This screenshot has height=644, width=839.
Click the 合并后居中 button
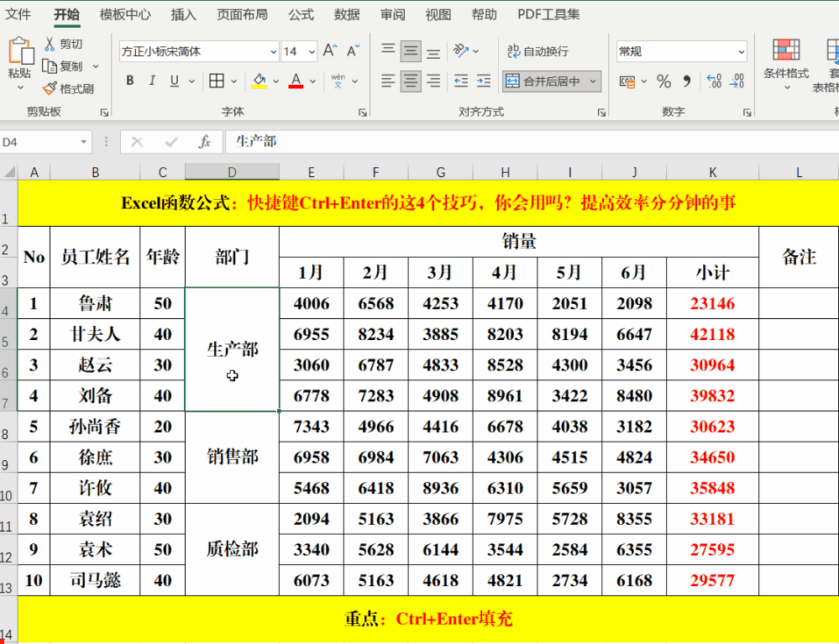point(543,81)
